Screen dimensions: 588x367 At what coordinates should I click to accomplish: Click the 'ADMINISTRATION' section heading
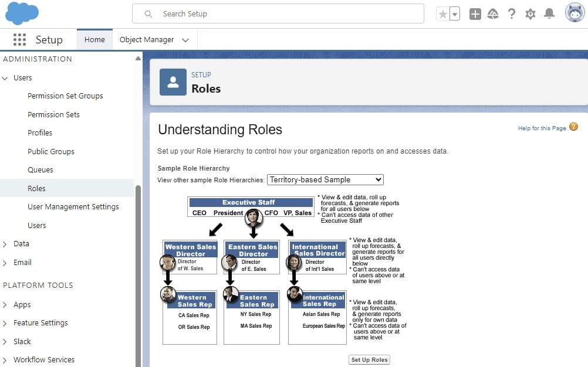point(38,59)
